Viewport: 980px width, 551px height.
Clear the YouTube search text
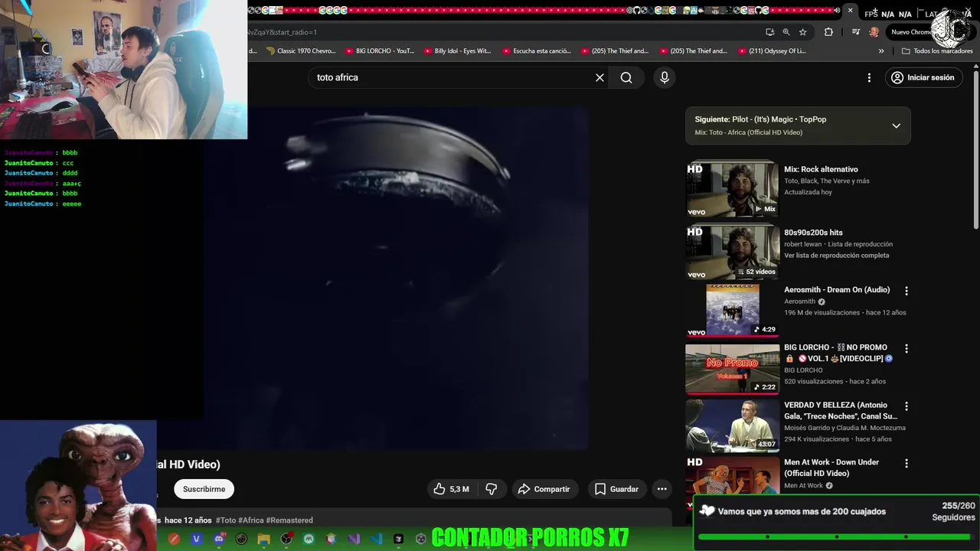point(599,77)
